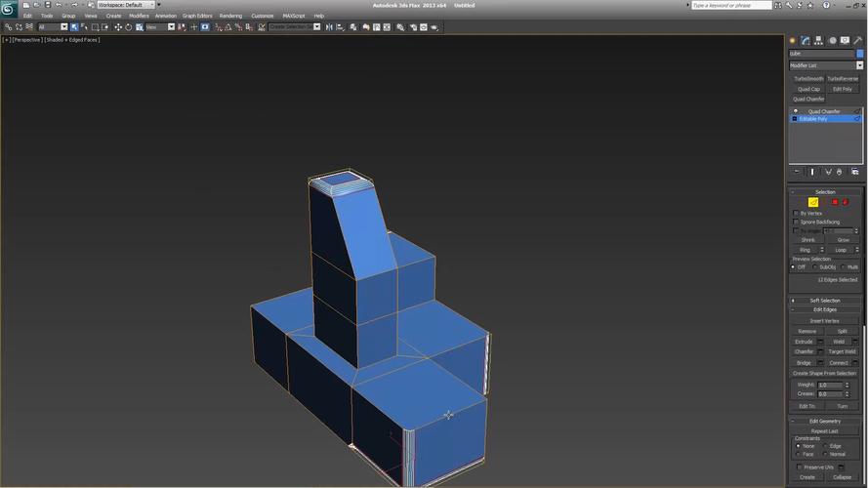Activate the Select and Move tool
868x488 pixels.
[x=118, y=27]
